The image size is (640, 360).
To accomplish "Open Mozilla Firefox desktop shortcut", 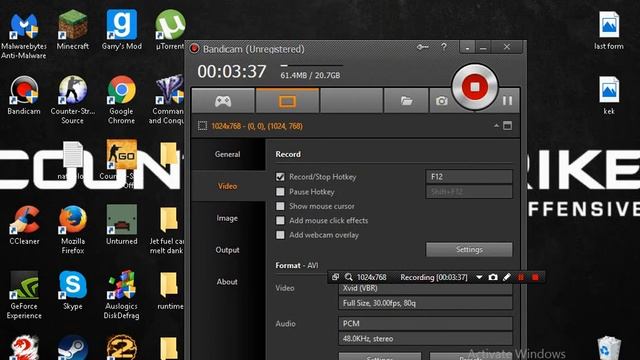I will coord(73,230).
